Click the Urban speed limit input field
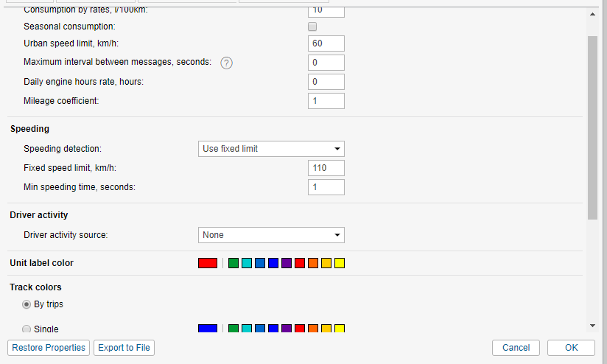The height and width of the screenshot is (364, 607). point(326,43)
